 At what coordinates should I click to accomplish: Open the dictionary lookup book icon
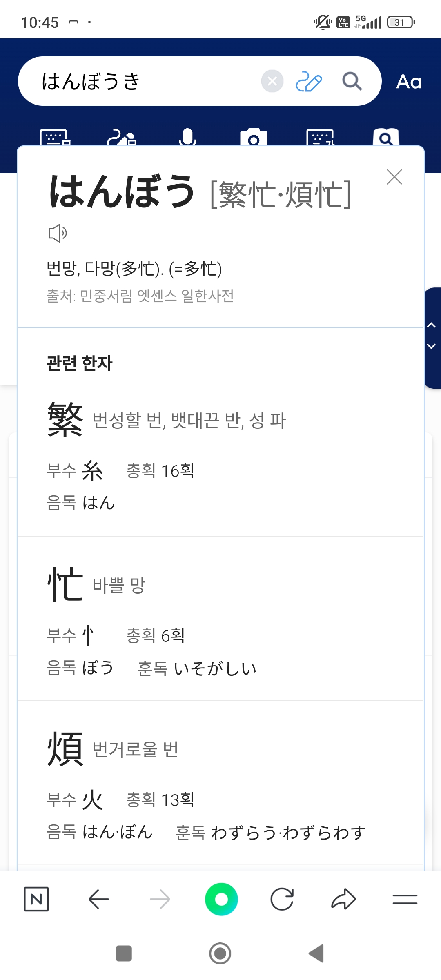386,138
